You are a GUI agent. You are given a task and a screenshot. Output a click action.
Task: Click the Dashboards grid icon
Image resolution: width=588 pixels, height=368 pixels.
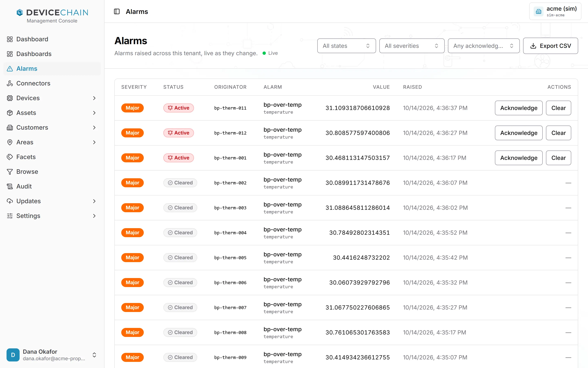pyautogui.click(x=10, y=54)
